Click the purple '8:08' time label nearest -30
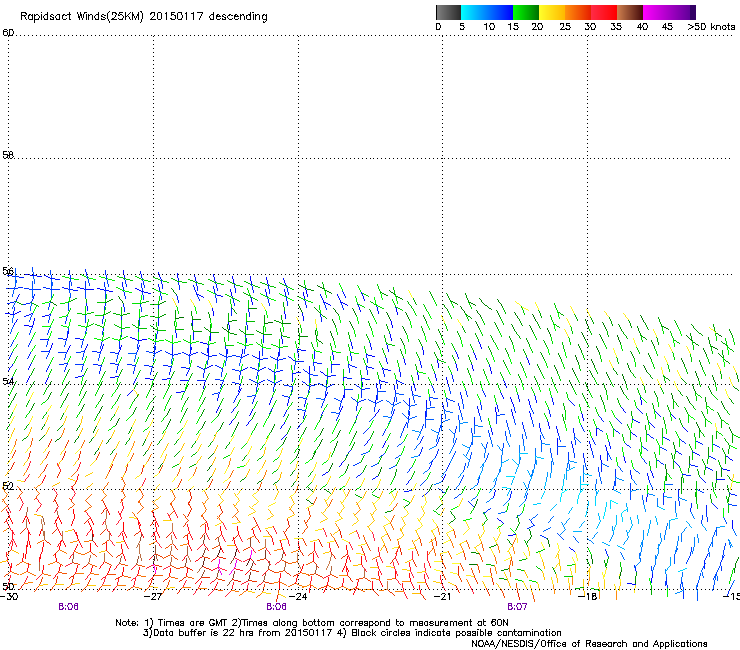This screenshot has height=650, width=740. click(68, 607)
